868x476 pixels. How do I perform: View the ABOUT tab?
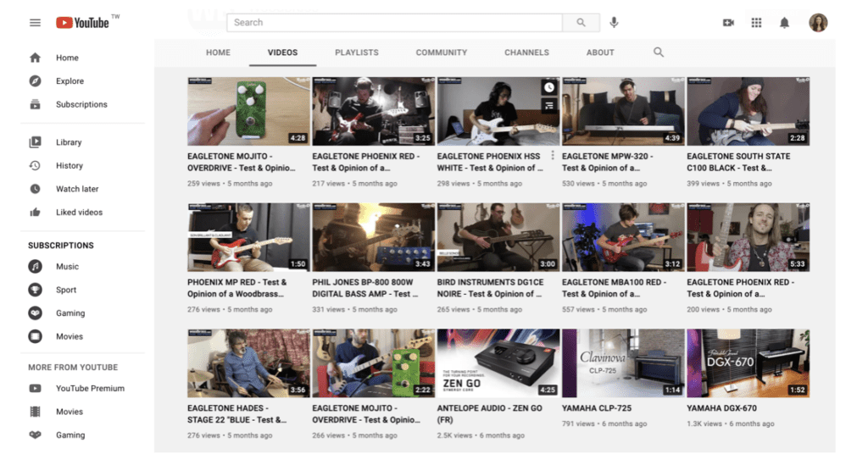(x=600, y=53)
